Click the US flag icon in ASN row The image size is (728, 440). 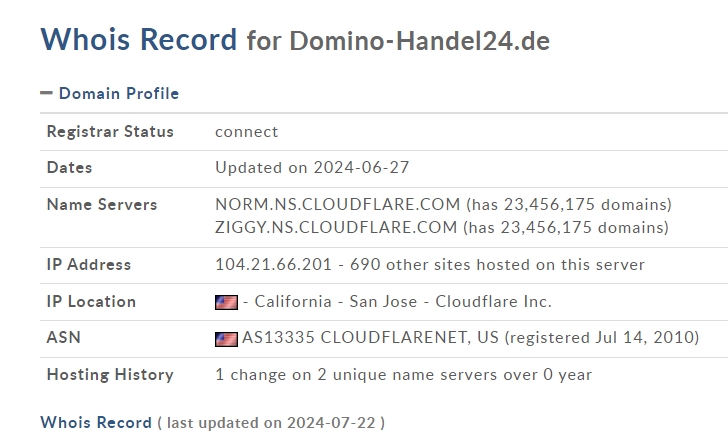pyautogui.click(x=226, y=339)
